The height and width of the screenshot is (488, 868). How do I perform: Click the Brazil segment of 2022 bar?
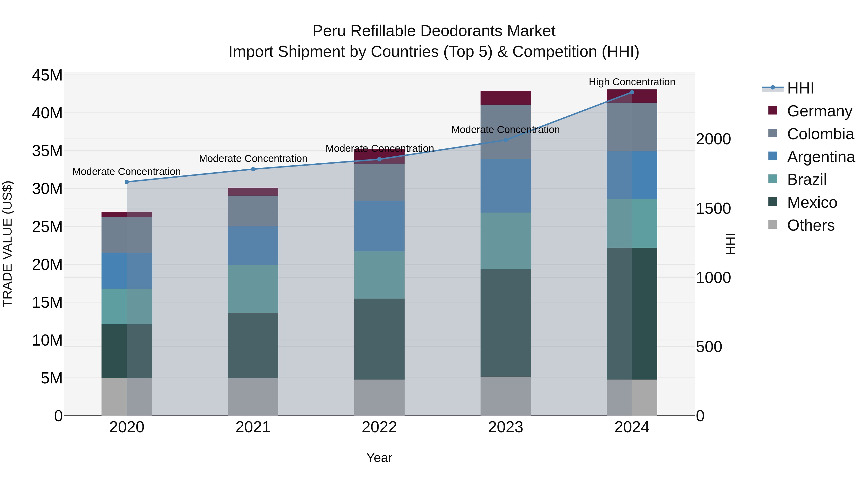click(x=380, y=275)
